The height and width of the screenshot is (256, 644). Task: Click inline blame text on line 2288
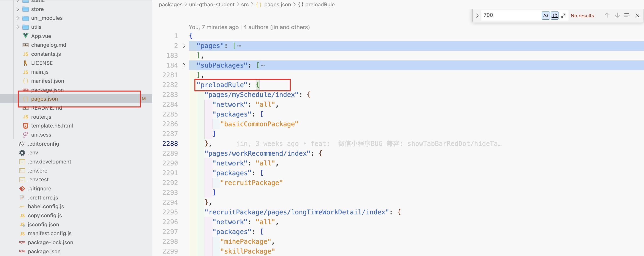tap(369, 144)
